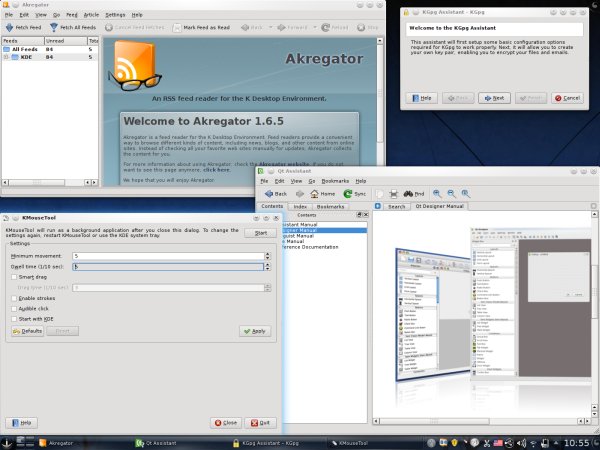
Task: Toggle the Enable strokes checkbox
Action: pyautogui.click(x=13, y=298)
